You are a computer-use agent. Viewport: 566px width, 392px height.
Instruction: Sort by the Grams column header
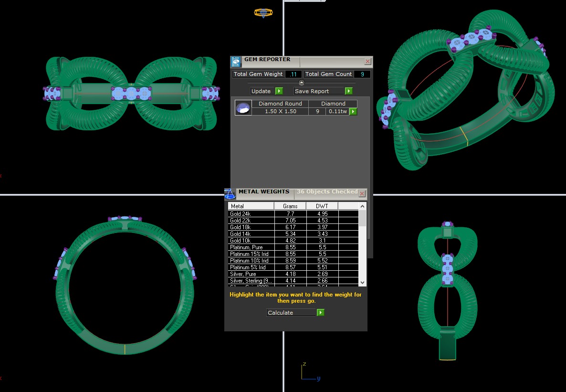290,206
